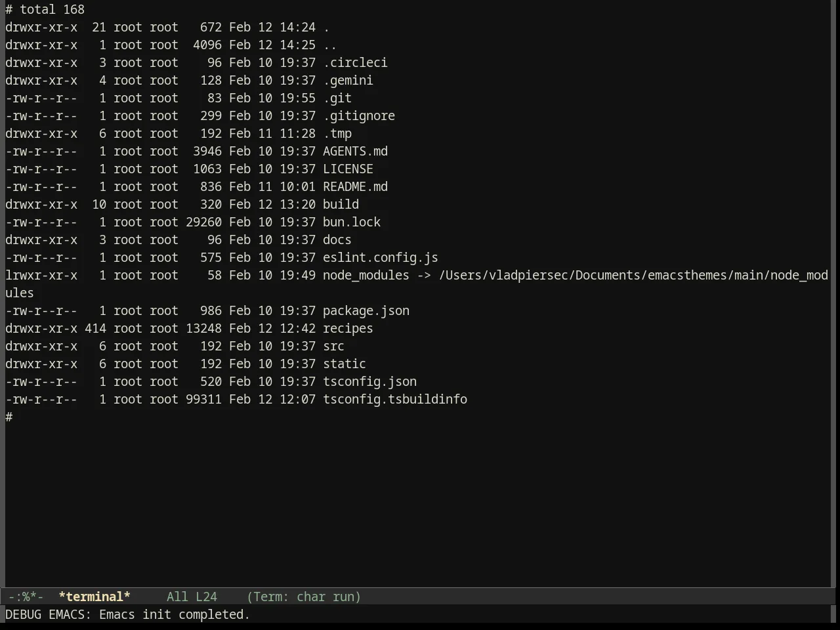Viewport: 840px width, 630px height.
Task: Click the lrwxr-xr-x permissions string
Action: click(41, 275)
